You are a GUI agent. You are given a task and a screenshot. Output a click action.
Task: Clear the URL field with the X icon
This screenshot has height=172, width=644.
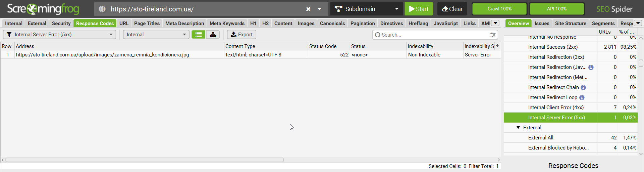(308, 9)
